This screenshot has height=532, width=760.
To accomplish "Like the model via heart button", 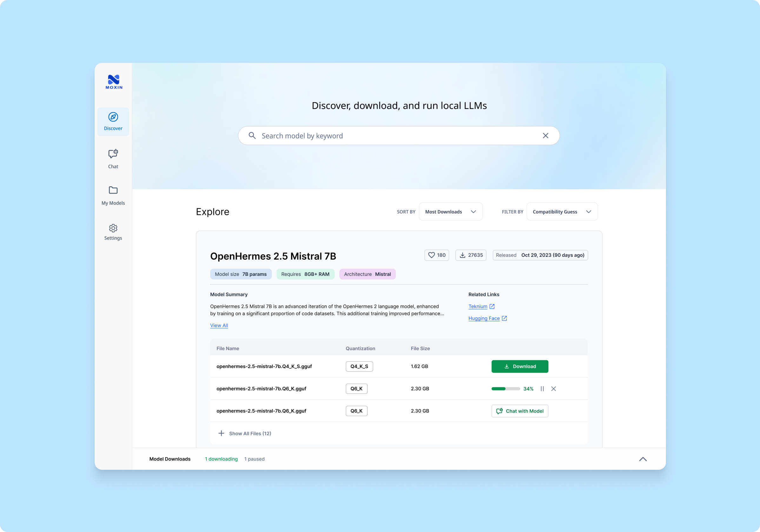I will pos(437,255).
